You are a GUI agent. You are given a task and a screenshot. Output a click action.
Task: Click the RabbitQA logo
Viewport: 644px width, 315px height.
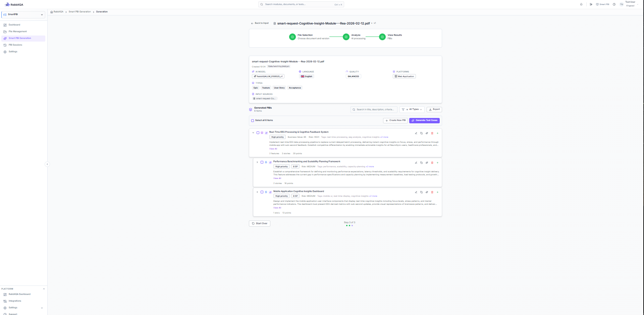coord(14,5)
